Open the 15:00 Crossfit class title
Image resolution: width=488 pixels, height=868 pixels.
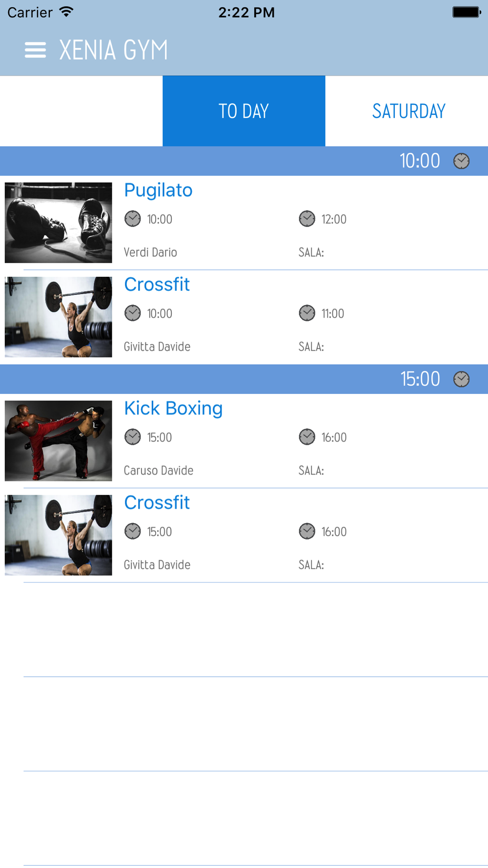pyautogui.click(x=157, y=503)
